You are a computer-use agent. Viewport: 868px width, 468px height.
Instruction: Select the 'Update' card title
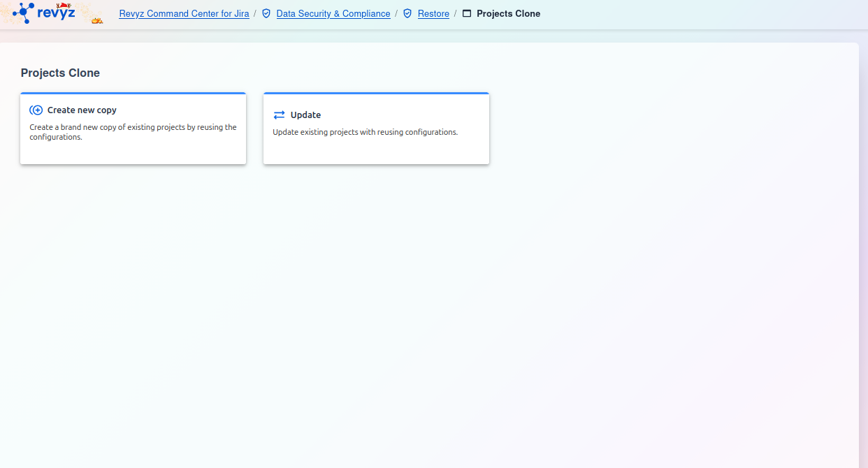(305, 115)
